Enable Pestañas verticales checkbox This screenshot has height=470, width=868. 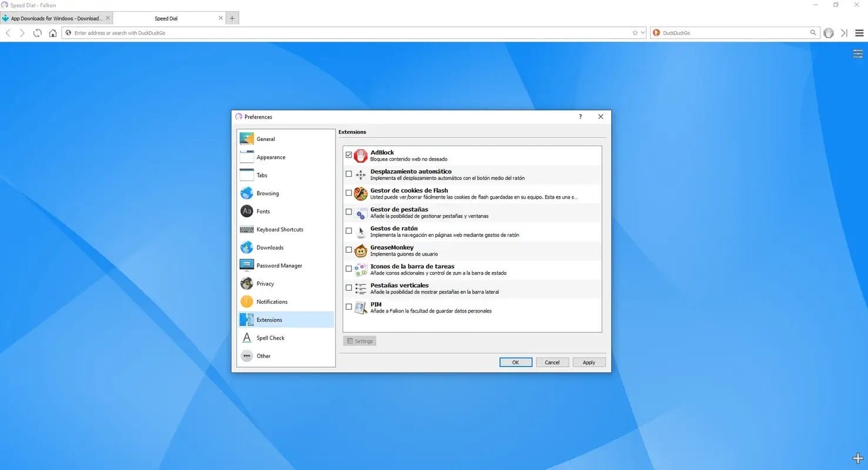pyautogui.click(x=349, y=288)
